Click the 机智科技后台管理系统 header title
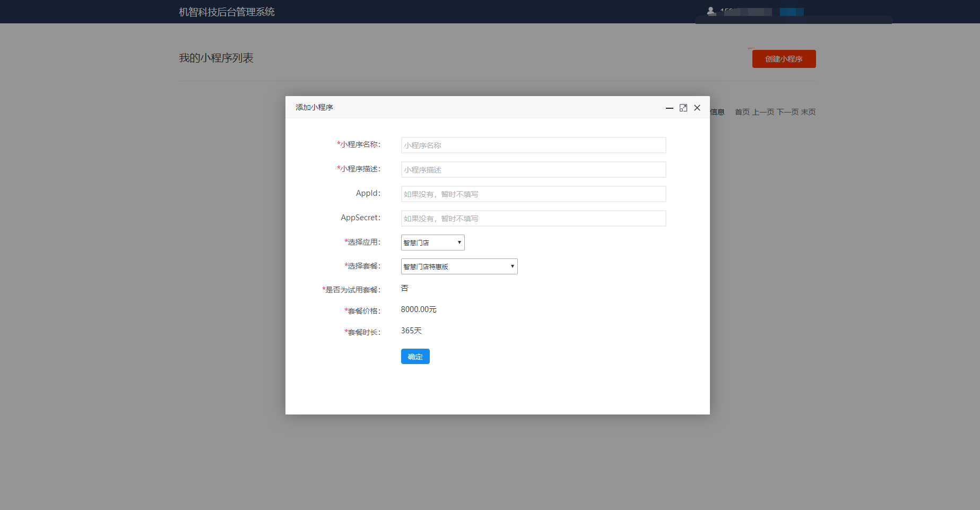 [x=227, y=12]
